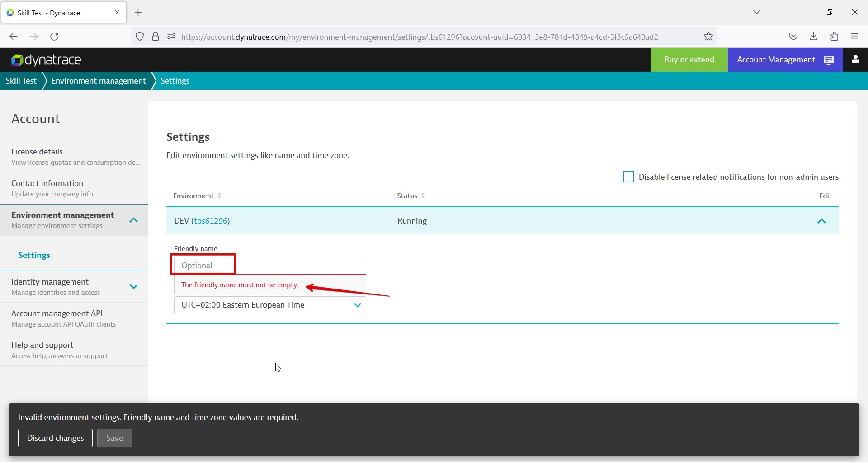
Task: Click the Settings breadcrumb
Action: pyautogui.click(x=175, y=81)
